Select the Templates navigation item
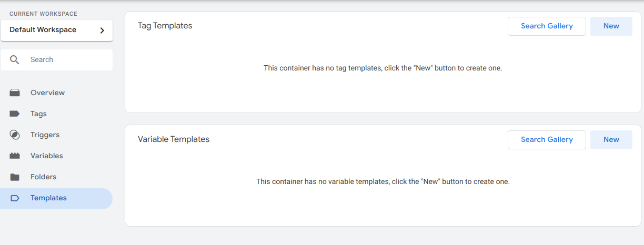 [x=56, y=198]
